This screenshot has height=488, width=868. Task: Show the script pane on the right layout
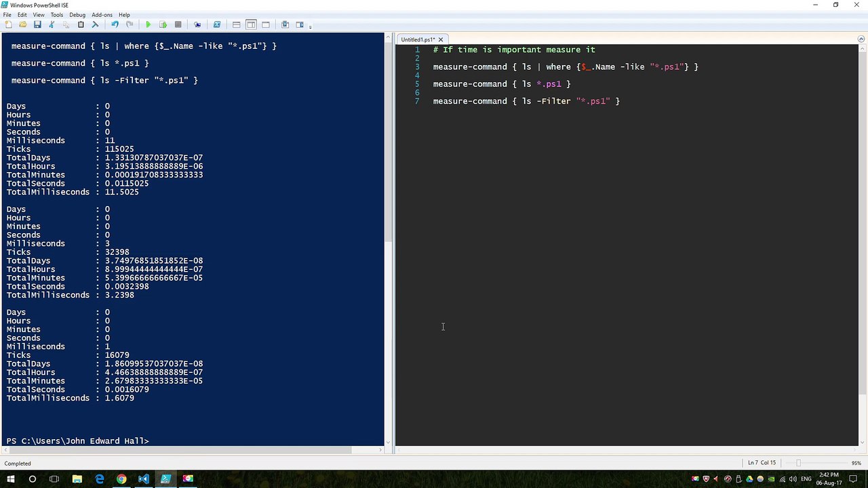(x=251, y=24)
